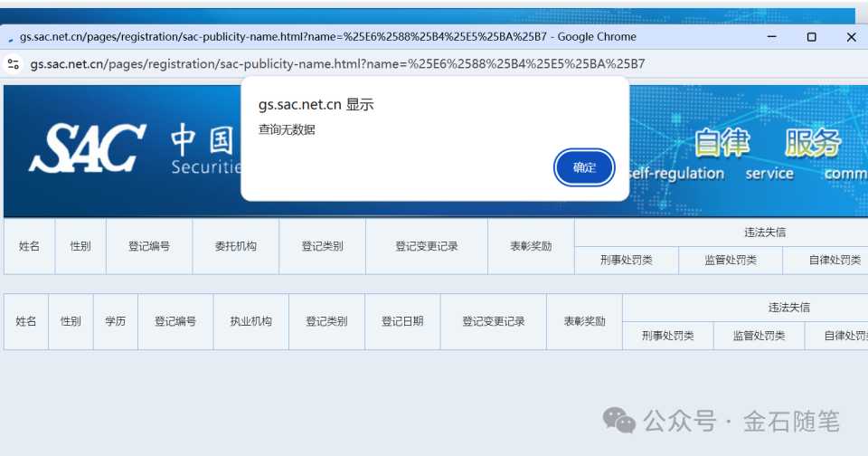Image resolution: width=868 pixels, height=456 pixels.
Task: Click 姓名 header in the 委托机构 table
Action: 29,247
